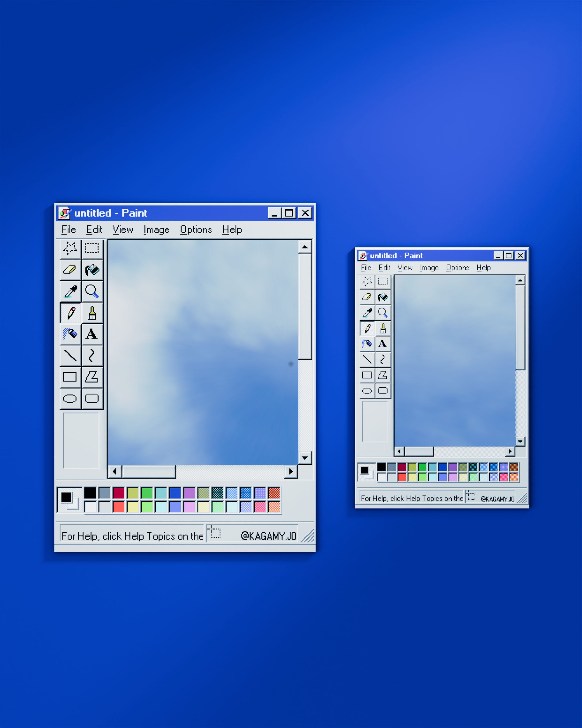This screenshot has width=582, height=728.
Task: Pick the Eyedropper color picker tool
Action: click(x=70, y=292)
